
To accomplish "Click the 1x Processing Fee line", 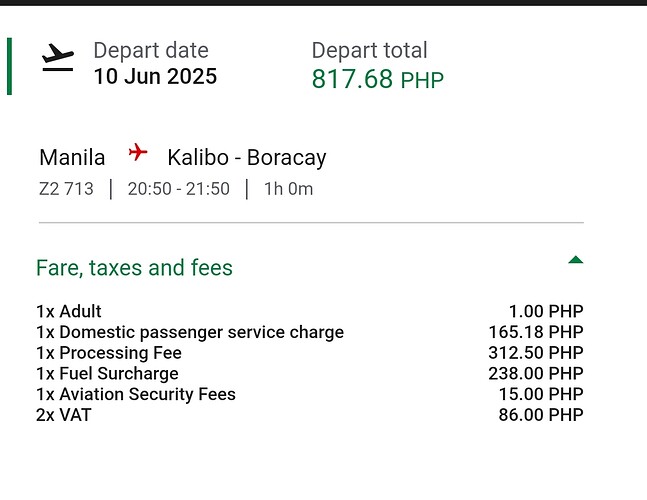I will 310,353.
